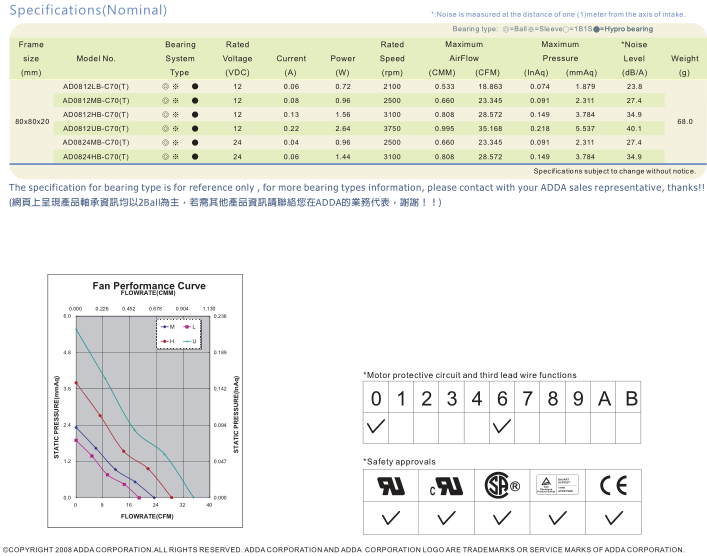
Task: Click the FLOWRATE(CMM) axis label
Action: pyautogui.click(x=148, y=293)
